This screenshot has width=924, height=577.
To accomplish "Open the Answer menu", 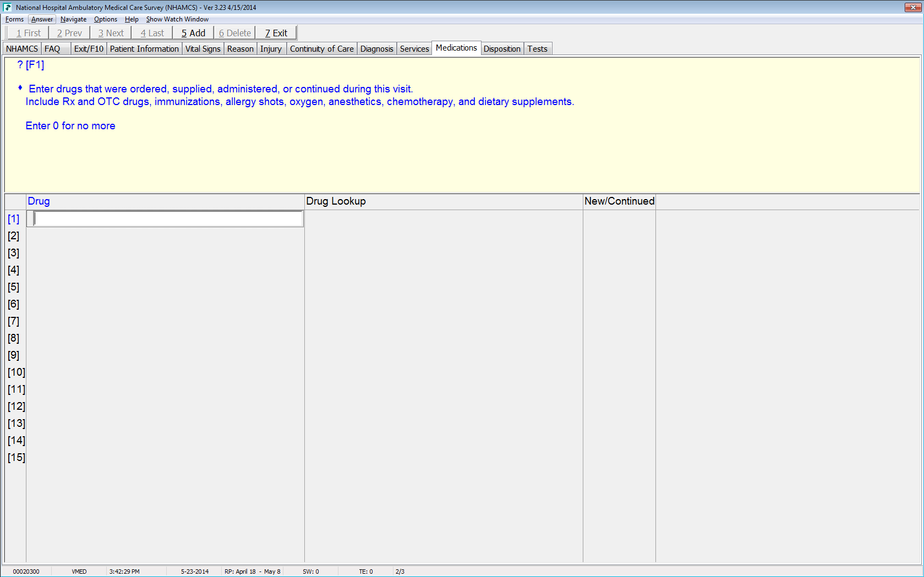I will pos(42,19).
